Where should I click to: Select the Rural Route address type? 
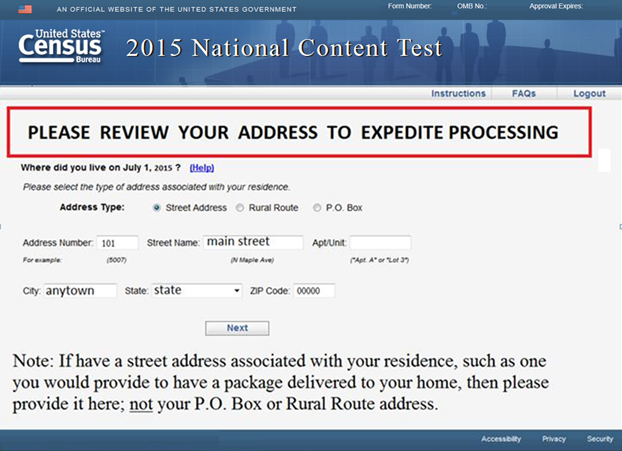click(240, 208)
